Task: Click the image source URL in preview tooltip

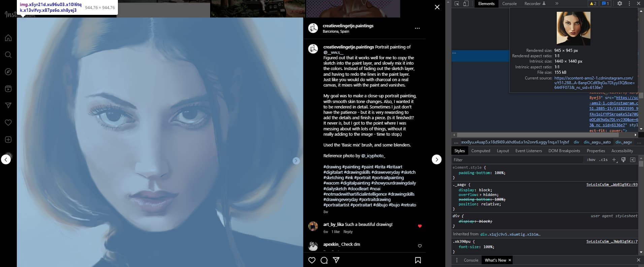Action: 594,82
